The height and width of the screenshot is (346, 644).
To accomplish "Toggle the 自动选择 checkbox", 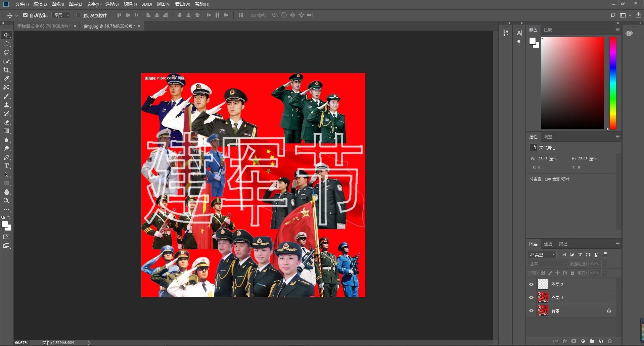I will click(26, 15).
